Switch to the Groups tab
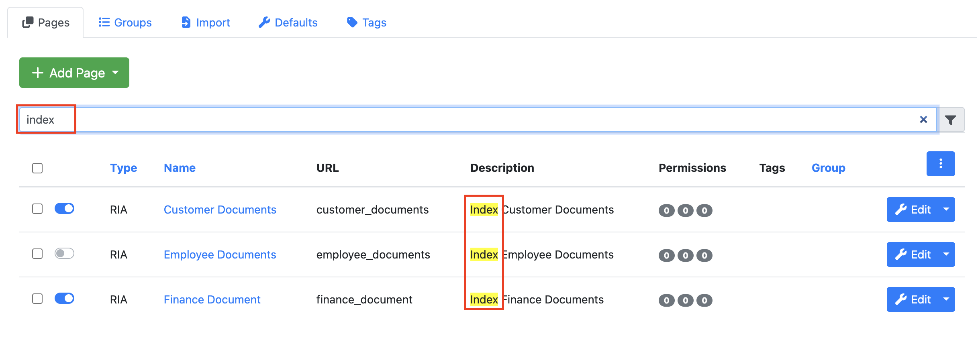The width and height of the screenshot is (980, 346). point(125,22)
